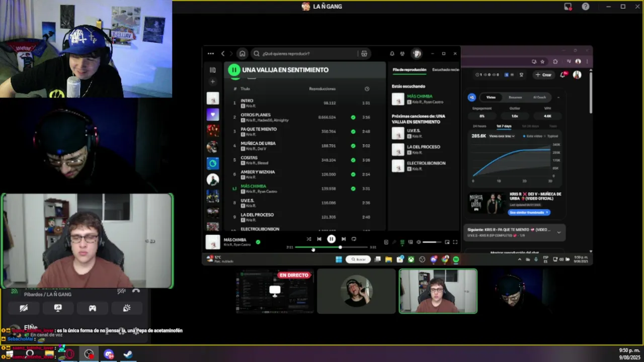Toggle the saved checkmark for AMBER Y WIZKHA
The height and width of the screenshot is (362, 644).
click(353, 174)
